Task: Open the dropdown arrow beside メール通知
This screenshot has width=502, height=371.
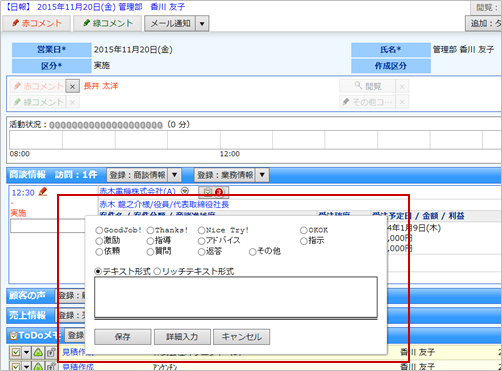Action: [x=202, y=24]
